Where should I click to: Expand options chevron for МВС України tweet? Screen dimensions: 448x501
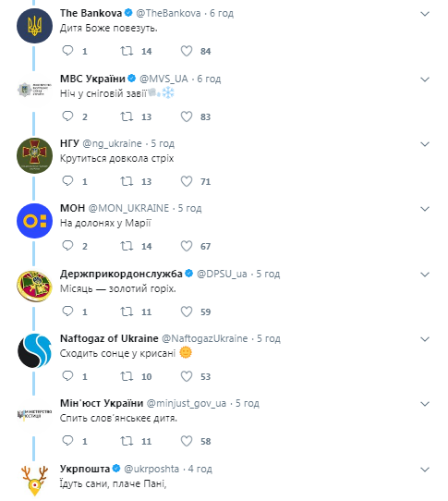click(x=425, y=79)
